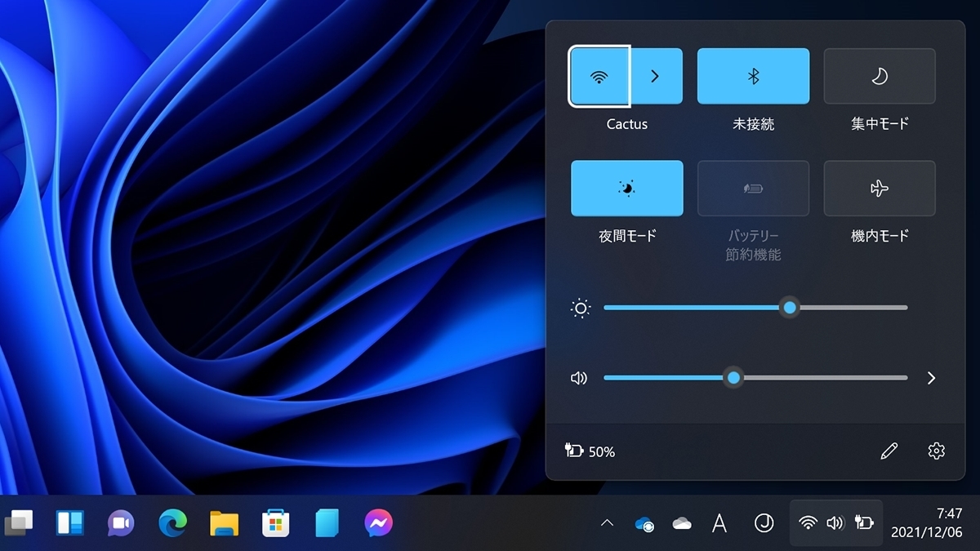Screen dimensions: 980x551
Task: Open File Explorer from the taskbar
Action: coord(224,522)
